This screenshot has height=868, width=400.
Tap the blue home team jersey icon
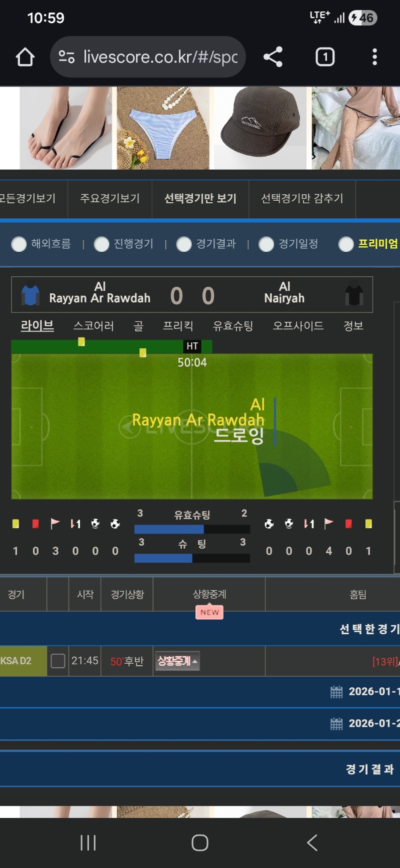30,295
